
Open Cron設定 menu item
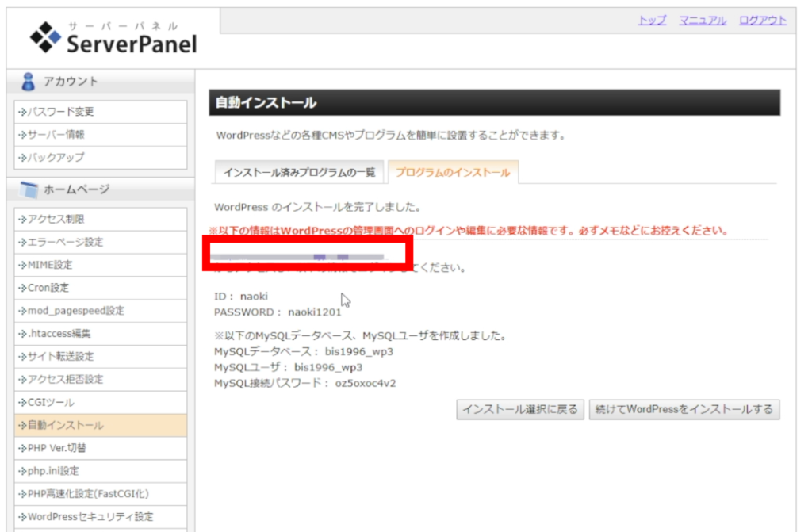coord(101,288)
